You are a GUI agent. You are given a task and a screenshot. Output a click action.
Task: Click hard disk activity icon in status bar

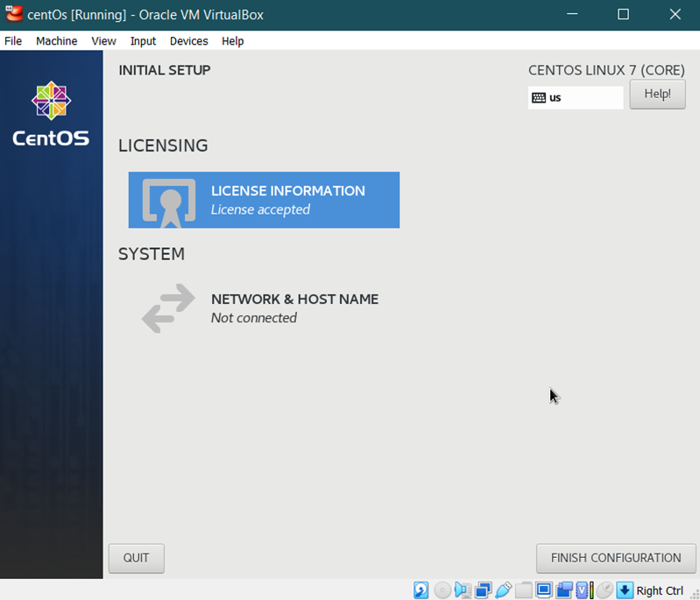(421, 589)
